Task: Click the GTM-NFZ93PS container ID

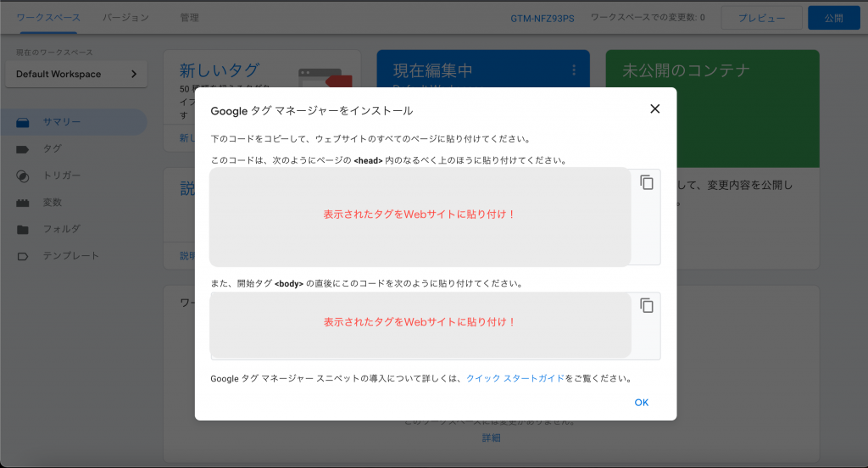Action: (x=542, y=19)
